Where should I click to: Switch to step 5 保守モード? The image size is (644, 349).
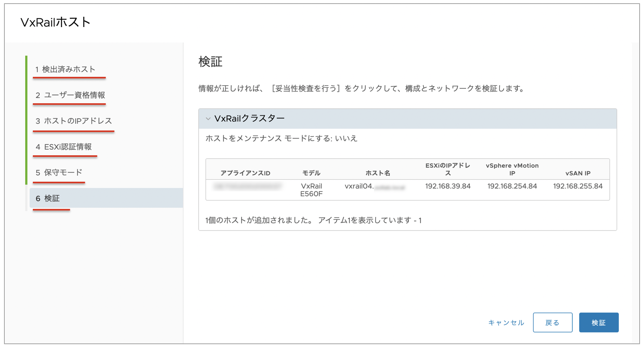click(x=59, y=172)
